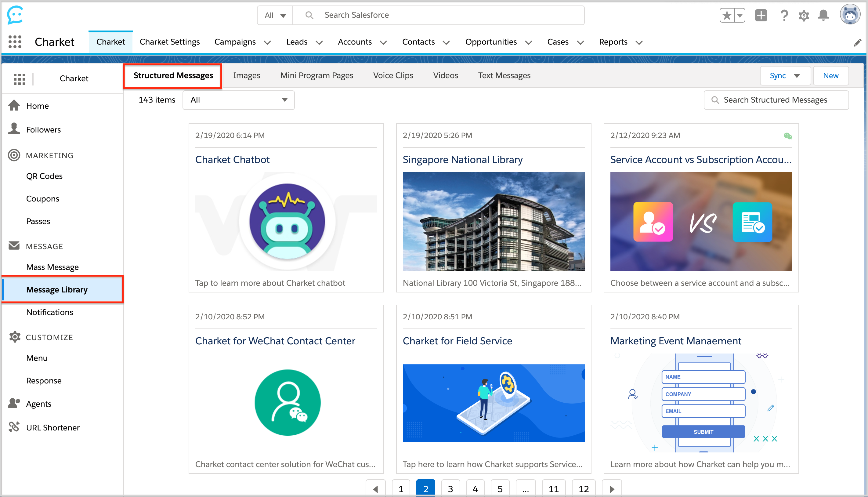
Task: Expand the Reports menu chevron
Action: click(x=639, y=43)
